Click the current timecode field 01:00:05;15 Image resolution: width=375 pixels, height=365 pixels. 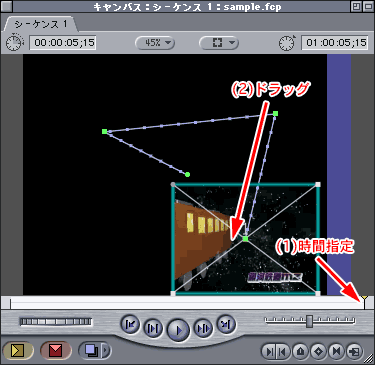point(335,43)
